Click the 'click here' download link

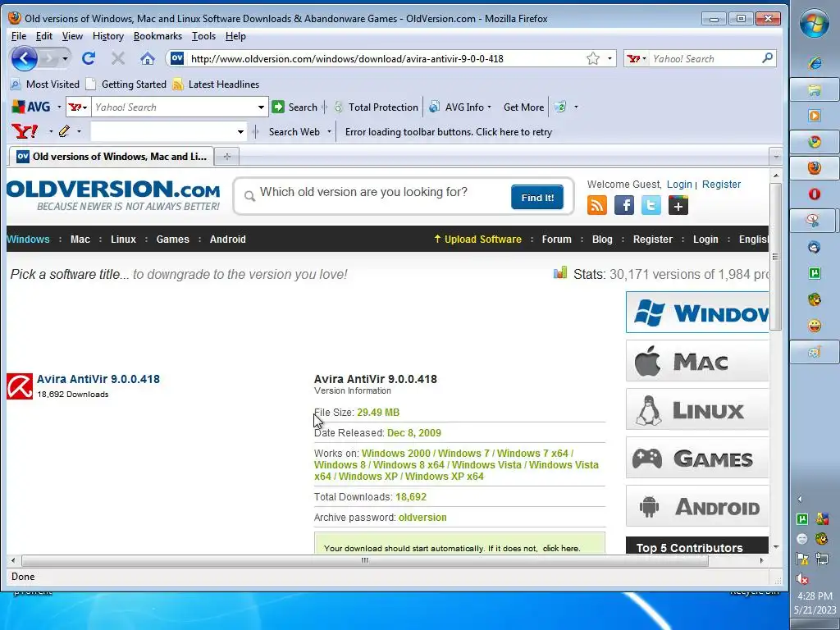pyautogui.click(x=560, y=548)
